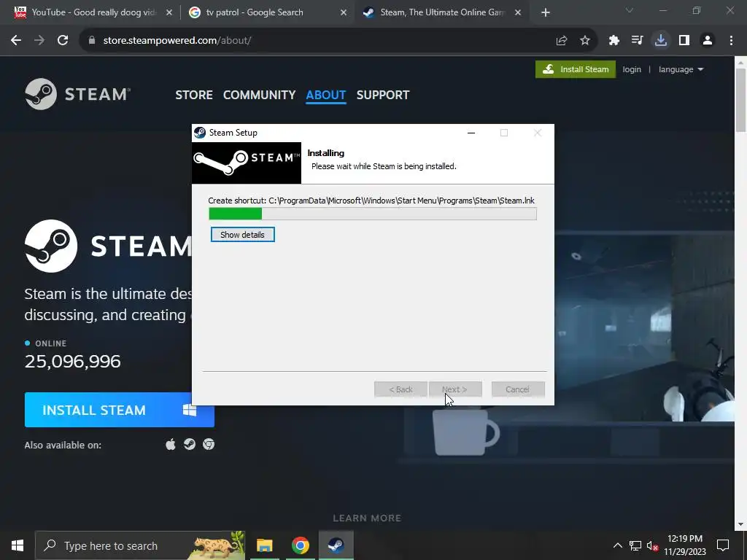Click the Steam Setup taskbar icon

[x=336, y=545]
